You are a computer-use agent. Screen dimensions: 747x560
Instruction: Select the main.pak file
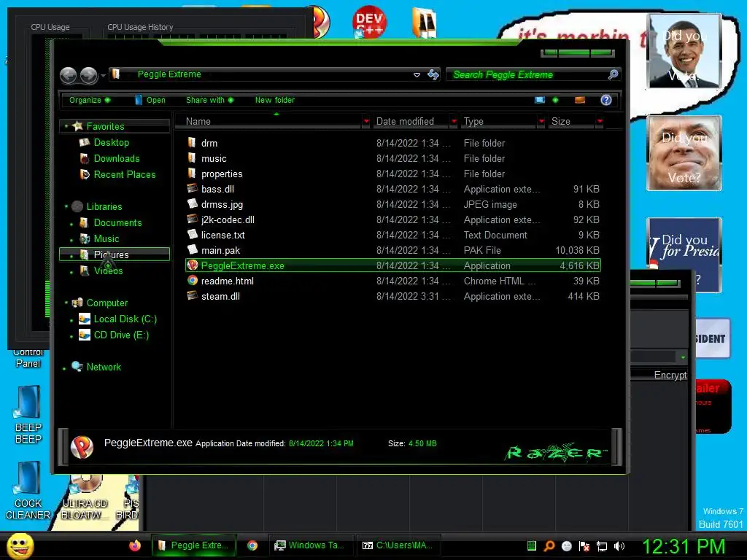pyautogui.click(x=393, y=250)
